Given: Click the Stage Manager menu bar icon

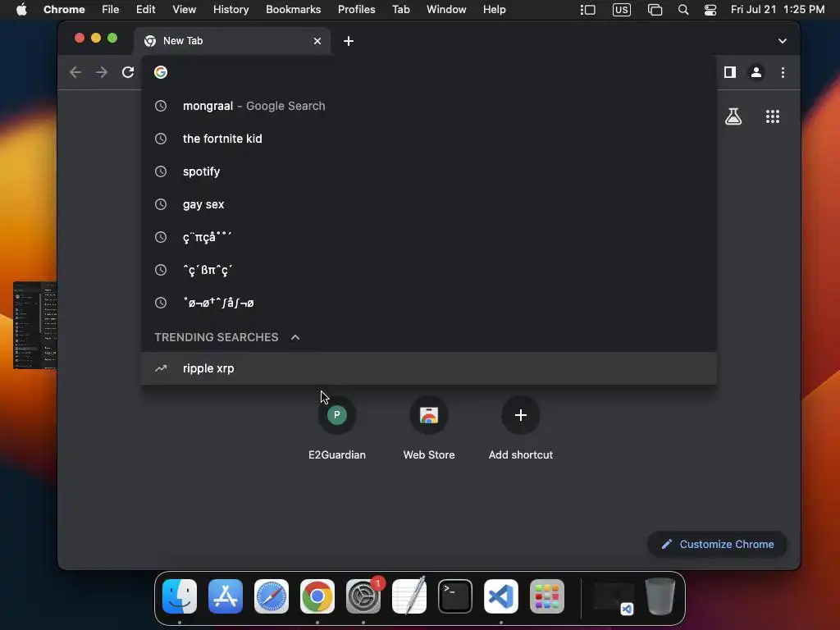Looking at the screenshot, I should tap(587, 10).
